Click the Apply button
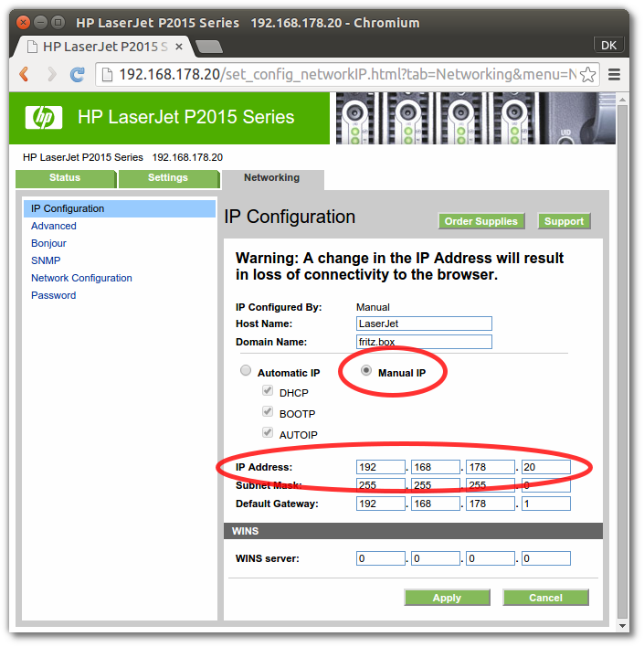Image resolution: width=644 pixels, height=647 pixels. (x=447, y=598)
